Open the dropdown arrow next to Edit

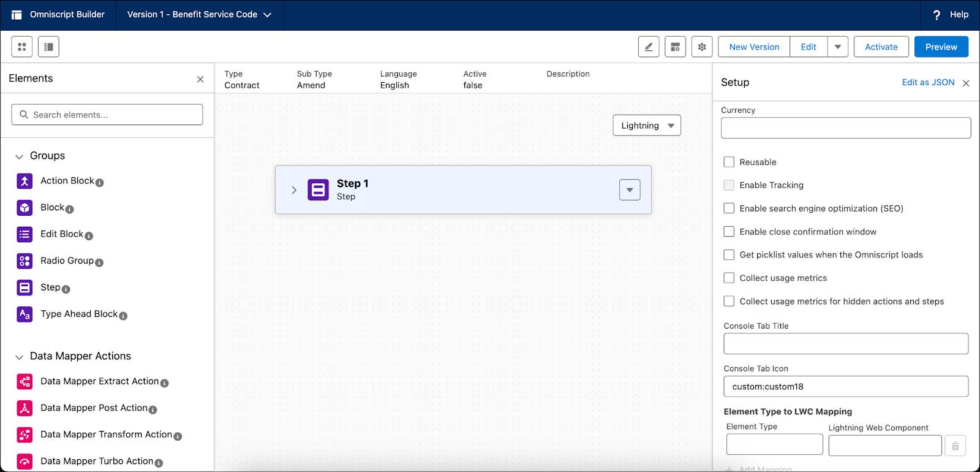pyautogui.click(x=838, y=47)
